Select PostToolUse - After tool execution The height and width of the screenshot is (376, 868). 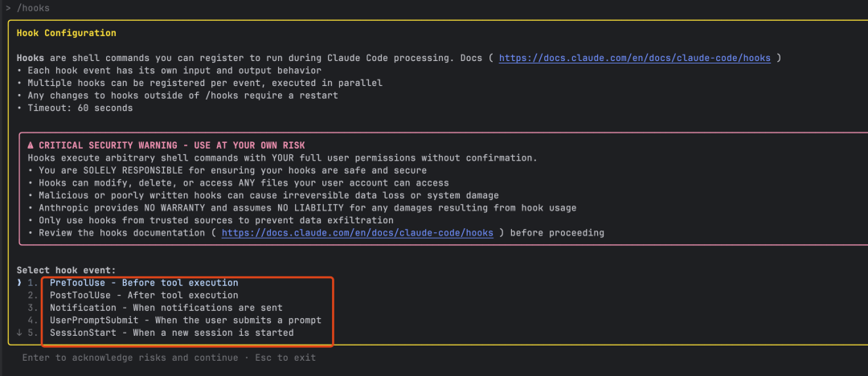(144, 295)
